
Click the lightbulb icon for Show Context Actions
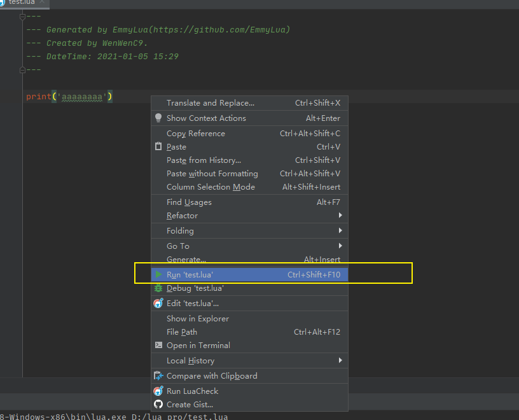point(158,118)
